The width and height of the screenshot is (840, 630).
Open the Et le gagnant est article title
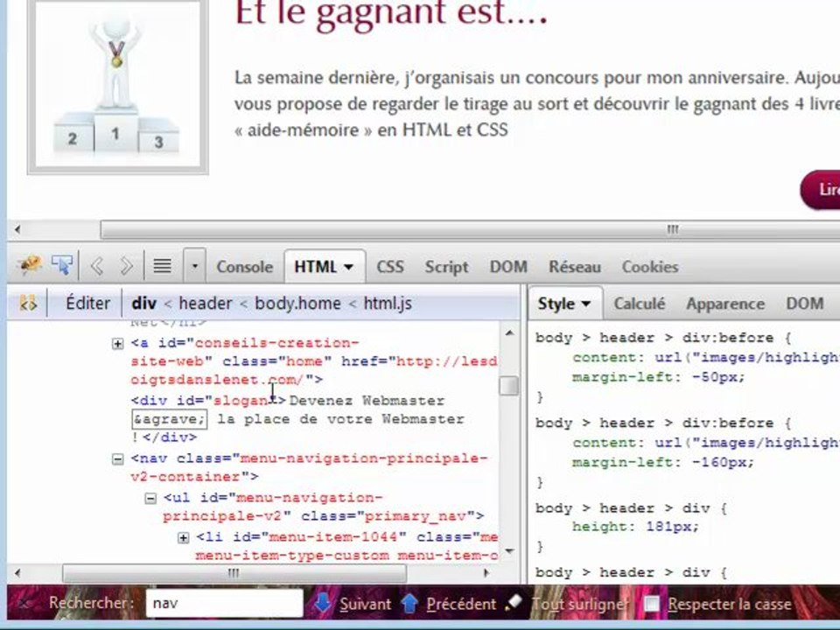click(x=392, y=13)
